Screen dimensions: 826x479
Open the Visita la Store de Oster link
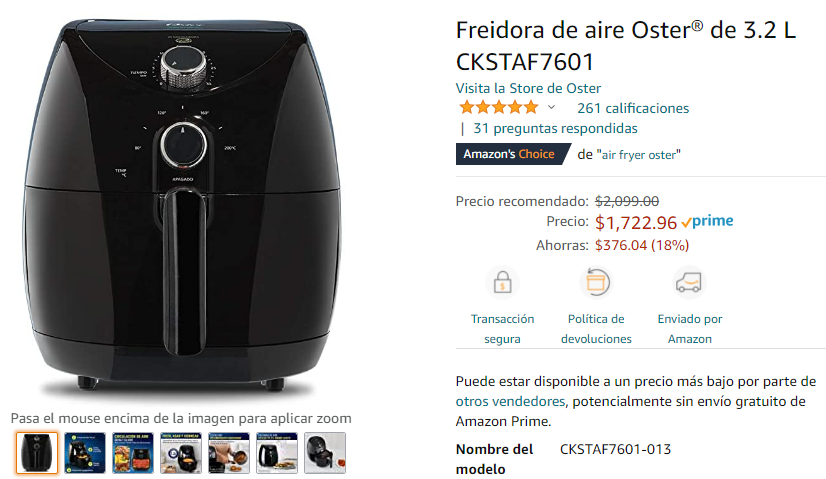click(528, 88)
